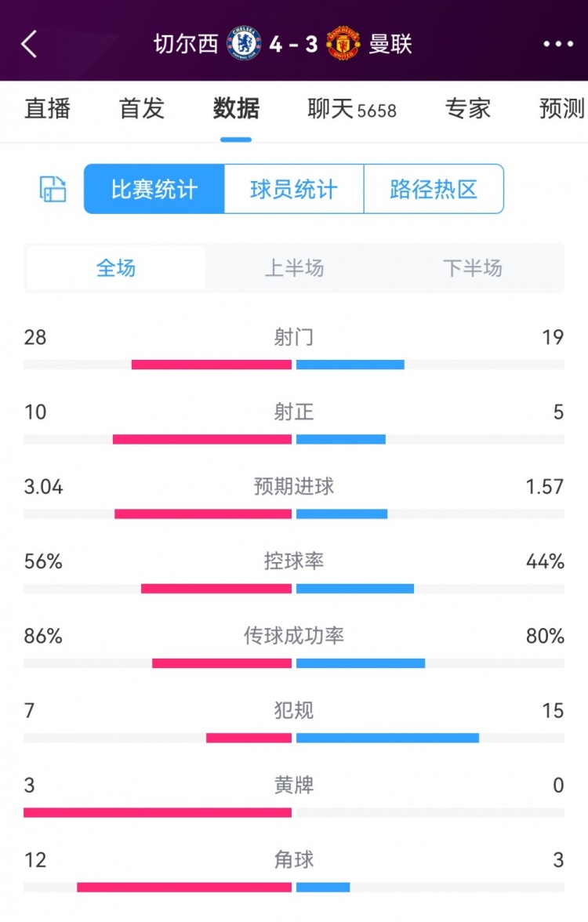The width and height of the screenshot is (588, 922).
Task: Switch to landscape with the rotate-screen icon
Action: 52,189
